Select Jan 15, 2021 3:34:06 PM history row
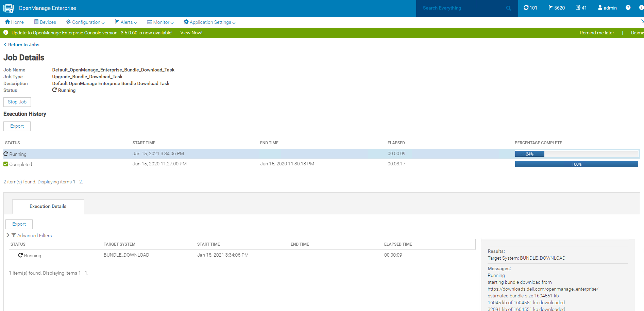This screenshot has height=311, width=644. [x=321, y=154]
